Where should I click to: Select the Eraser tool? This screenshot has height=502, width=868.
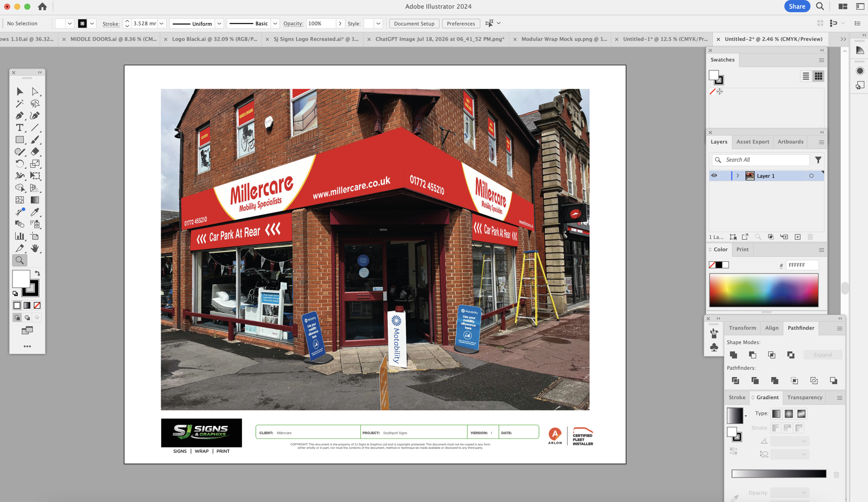35,152
